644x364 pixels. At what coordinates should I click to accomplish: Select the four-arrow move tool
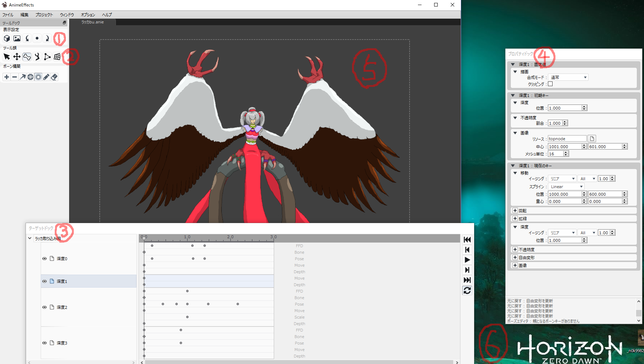(17, 57)
